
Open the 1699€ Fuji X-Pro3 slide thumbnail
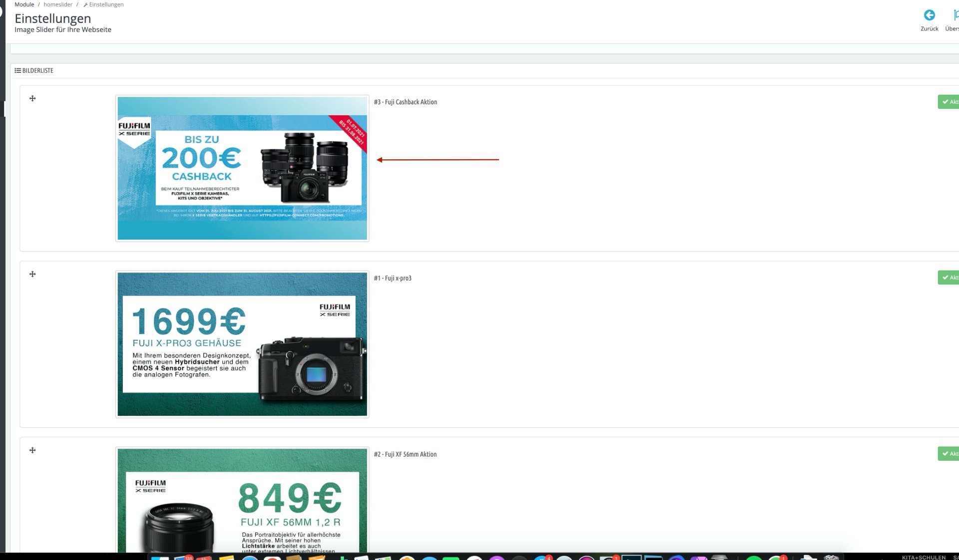click(242, 344)
